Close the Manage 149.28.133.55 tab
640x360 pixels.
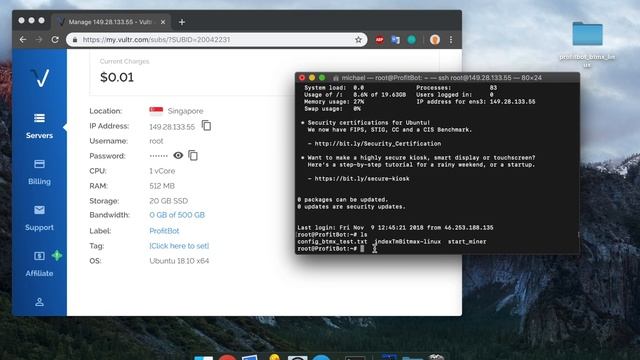tap(163, 22)
